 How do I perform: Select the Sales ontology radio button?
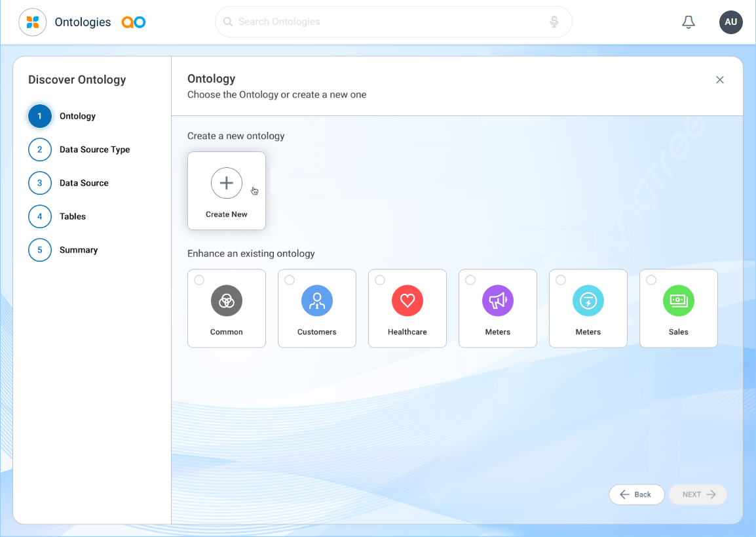(651, 280)
